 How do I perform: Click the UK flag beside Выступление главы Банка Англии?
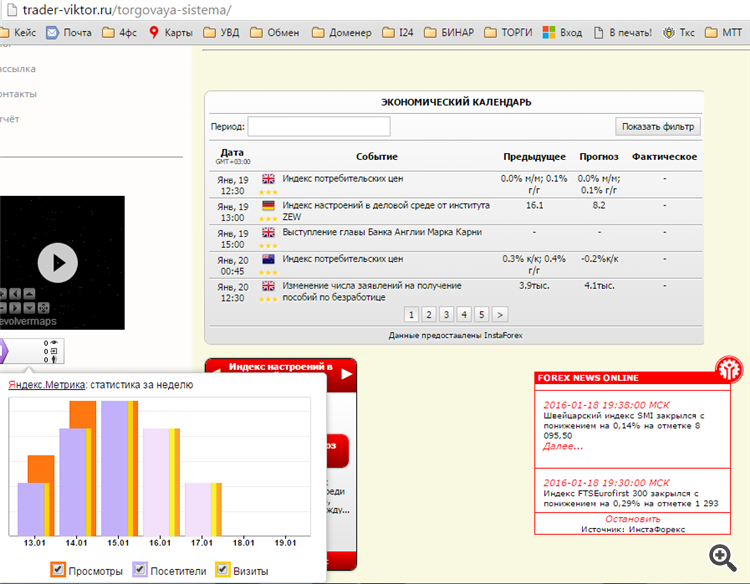tap(268, 232)
